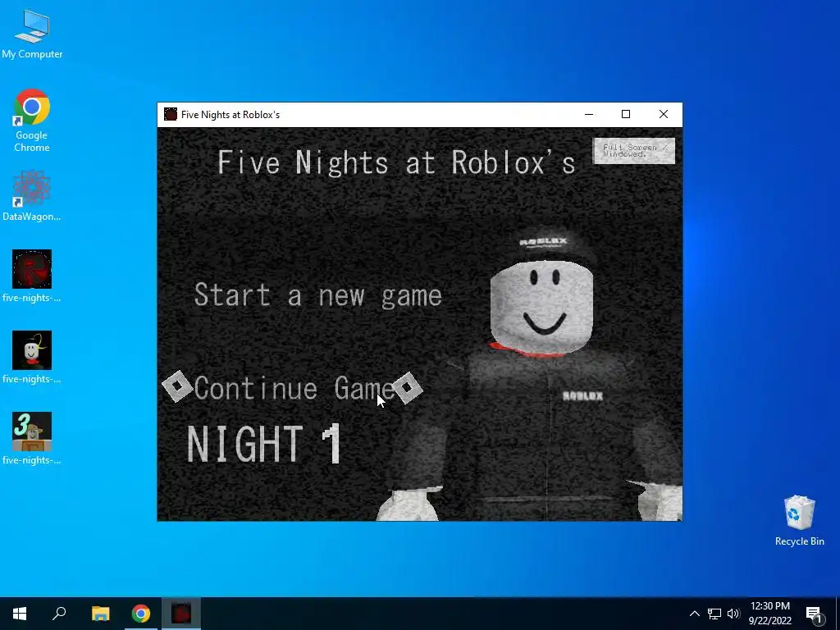Click the game window title bar icon
840x630 pixels.
[171, 114]
